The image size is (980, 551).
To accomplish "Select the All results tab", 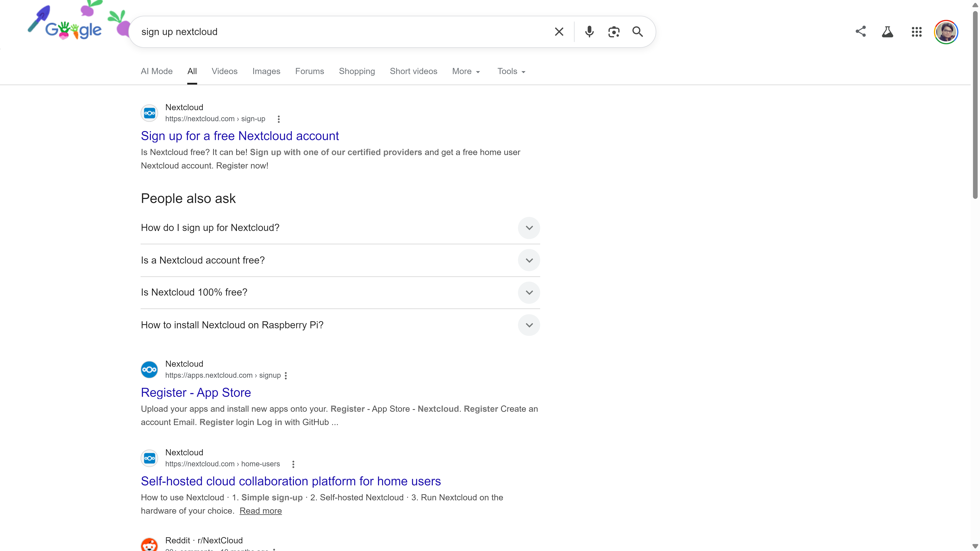I will [x=192, y=71].
